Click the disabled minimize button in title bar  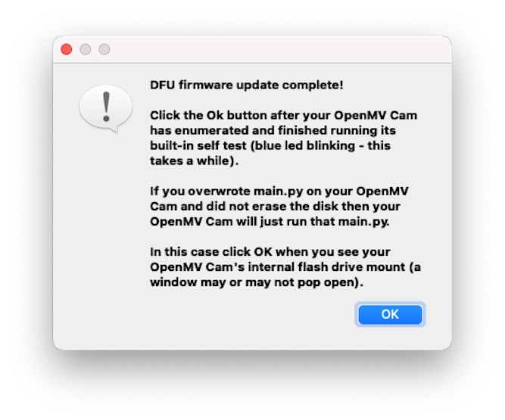click(x=86, y=49)
